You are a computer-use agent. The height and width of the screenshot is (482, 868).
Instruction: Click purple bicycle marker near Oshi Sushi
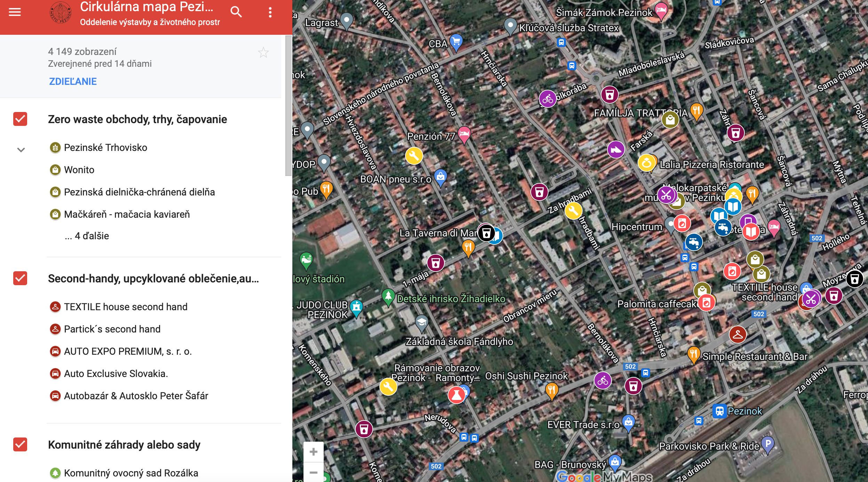pyautogui.click(x=602, y=381)
